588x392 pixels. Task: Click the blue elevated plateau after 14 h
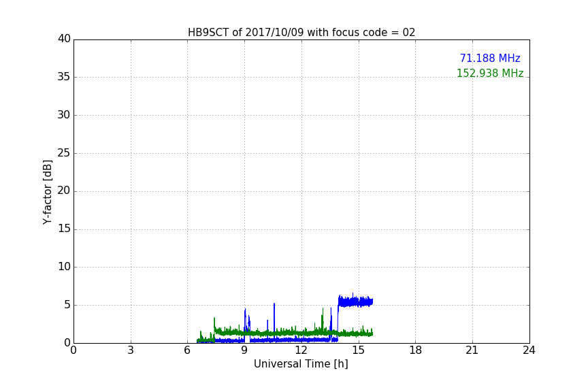click(x=355, y=301)
